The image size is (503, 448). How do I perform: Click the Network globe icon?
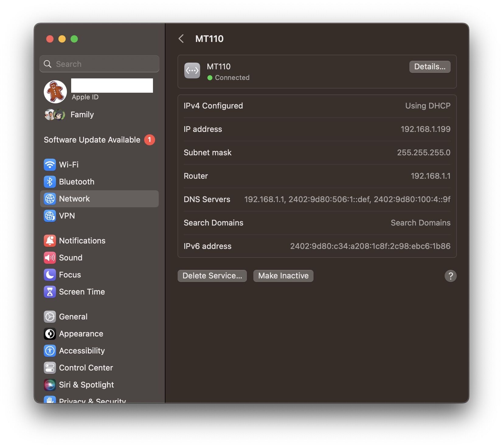point(50,199)
